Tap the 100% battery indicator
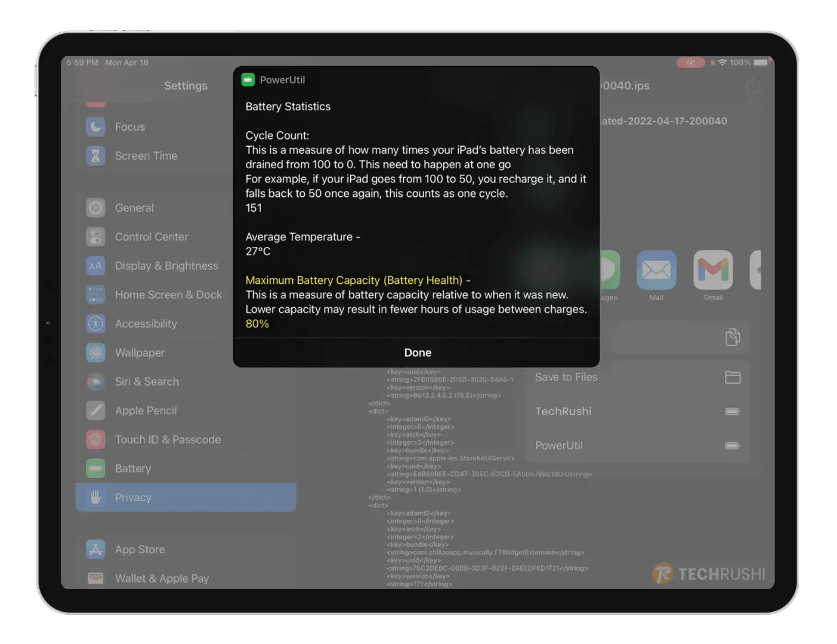This screenshot has height=644, width=837. (x=749, y=63)
